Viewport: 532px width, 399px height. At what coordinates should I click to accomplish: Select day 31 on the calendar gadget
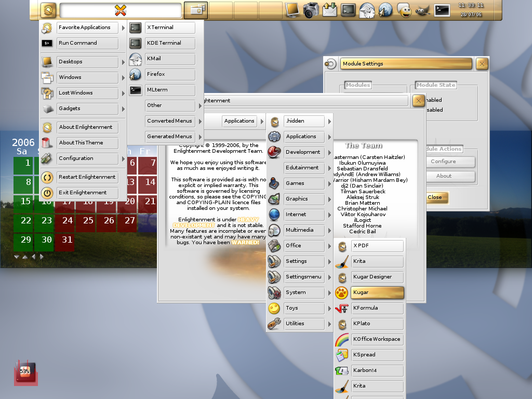pyautogui.click(x=67, y=240)
